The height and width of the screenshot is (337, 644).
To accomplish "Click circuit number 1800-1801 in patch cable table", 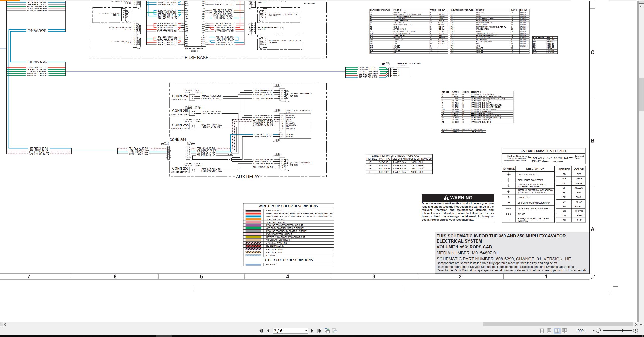I will pyautogui.click(x=417, y=162).
